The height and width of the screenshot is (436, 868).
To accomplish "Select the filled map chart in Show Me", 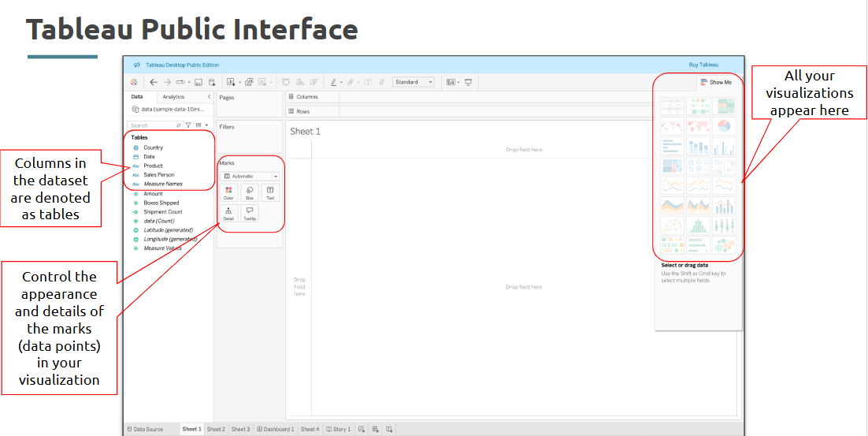I will (698, 126).
